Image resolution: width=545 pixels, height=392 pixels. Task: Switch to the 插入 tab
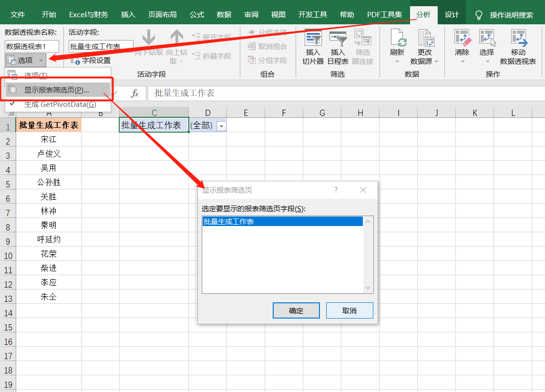(128, 15)
